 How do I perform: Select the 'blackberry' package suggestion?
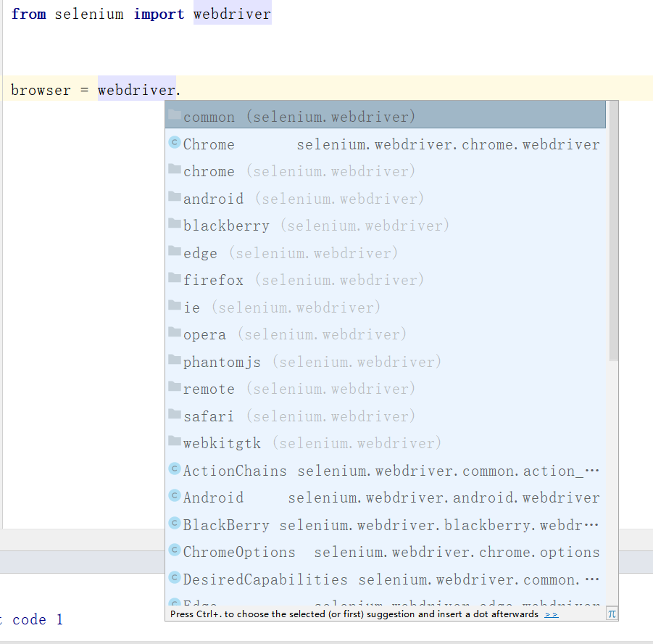pyautogui.click(x=386, y=226)
